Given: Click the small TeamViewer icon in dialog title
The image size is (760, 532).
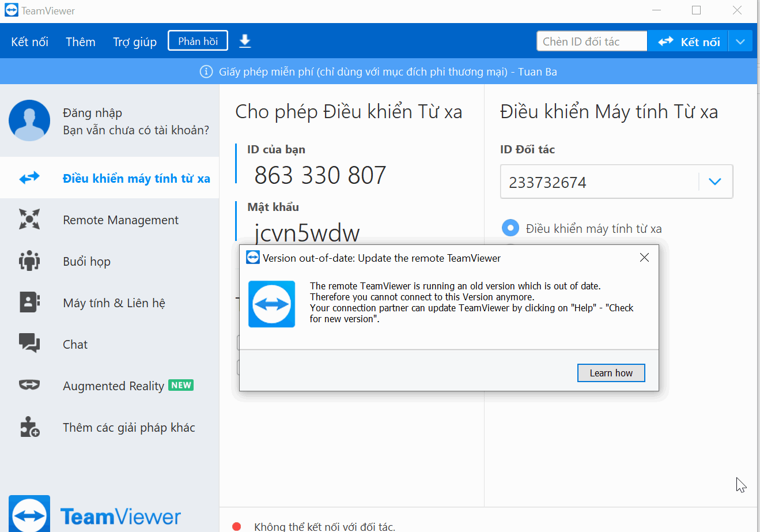Looking at the screenshot, I should pyautogui.click(x=253, y=257).
